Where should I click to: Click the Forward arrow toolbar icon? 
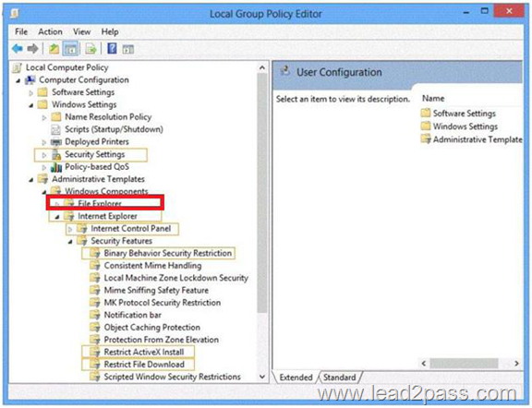[32, 49]
